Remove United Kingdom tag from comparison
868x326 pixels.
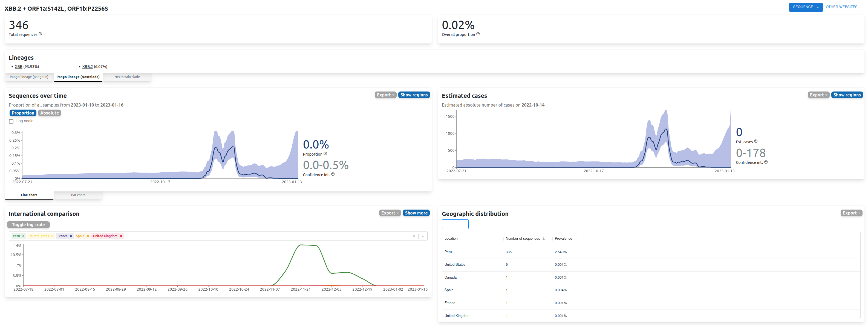pyautogui.click(x=121, y=236)
